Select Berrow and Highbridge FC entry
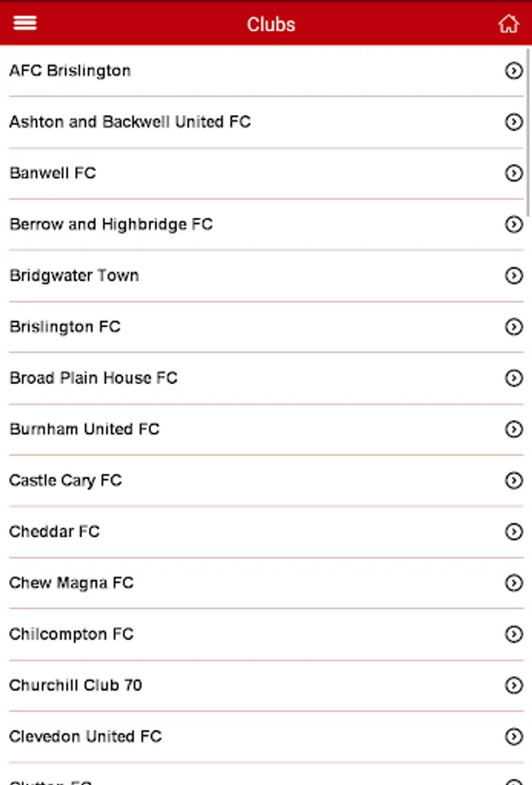The height and width of the screenshot is (785, 532). 111,224
